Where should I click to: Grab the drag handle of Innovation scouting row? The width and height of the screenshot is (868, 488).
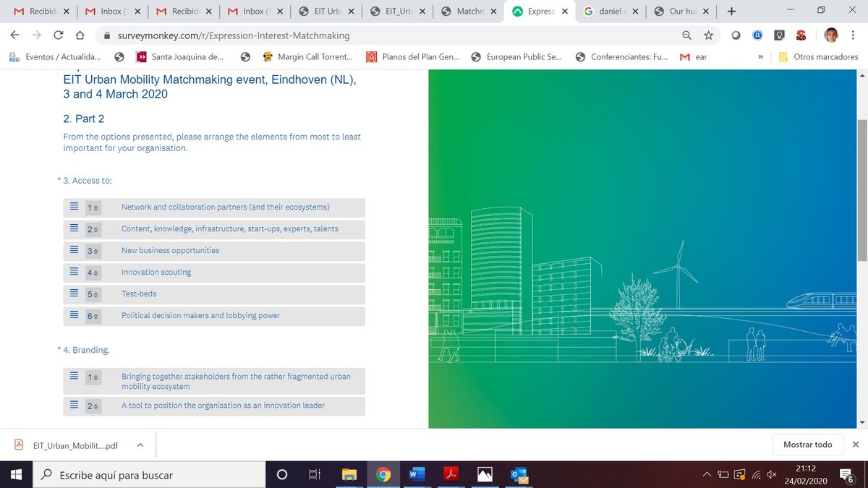[x=74, y=272]
